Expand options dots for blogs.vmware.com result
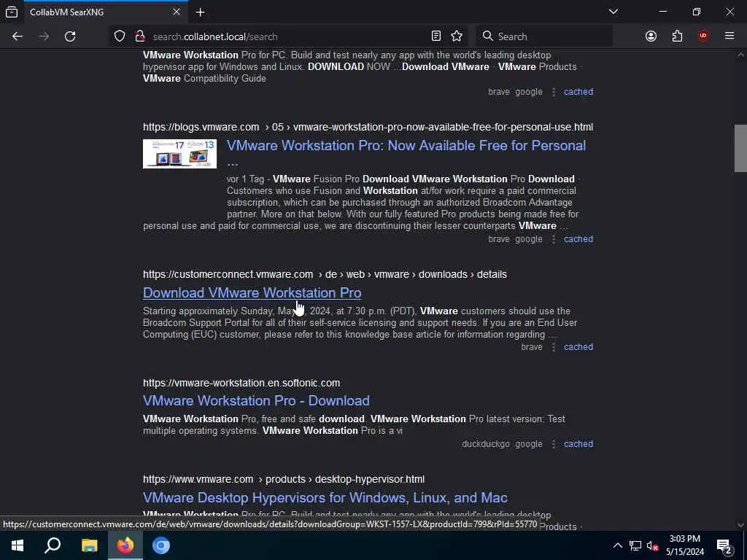Screen dimensions: 747x560 (x=554, y=239)
